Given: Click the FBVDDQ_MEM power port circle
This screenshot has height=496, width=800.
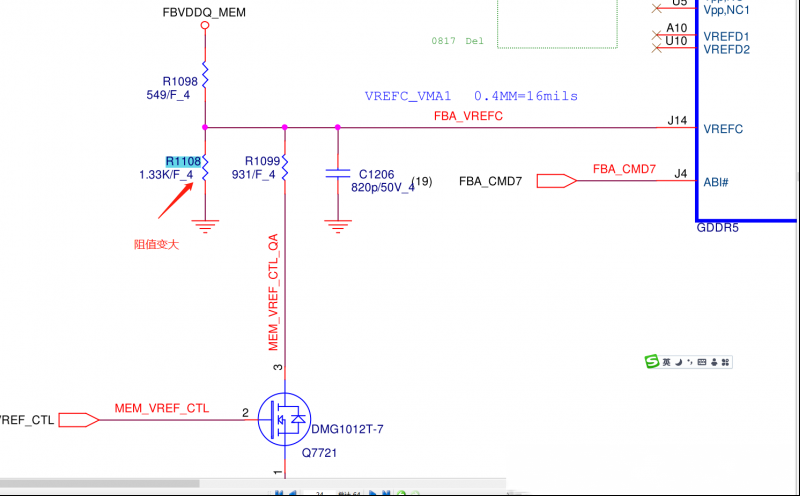Looking at the screenshot, I should pos(205,25).
